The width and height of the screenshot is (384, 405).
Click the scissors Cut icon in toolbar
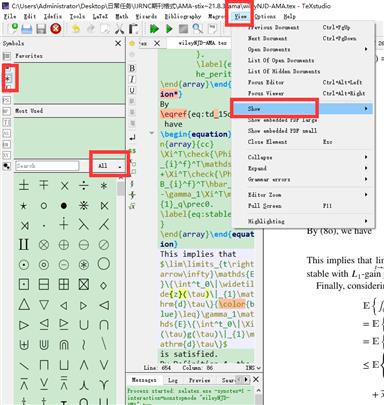coord(119,29)
